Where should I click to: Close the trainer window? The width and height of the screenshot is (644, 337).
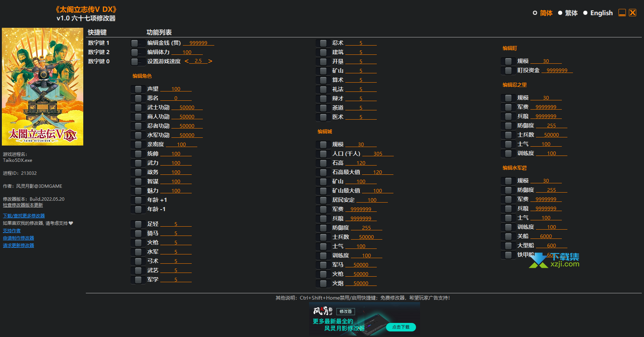(x=633, y=13)
